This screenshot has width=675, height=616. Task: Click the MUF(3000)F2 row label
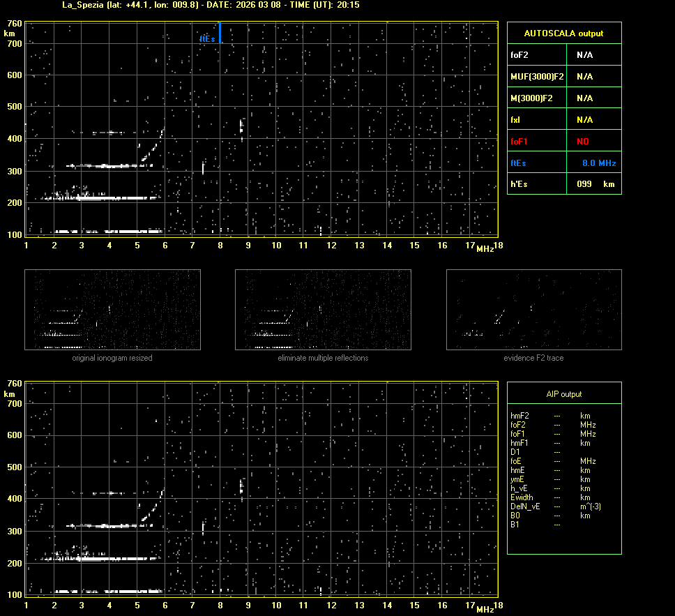point(537,76)
